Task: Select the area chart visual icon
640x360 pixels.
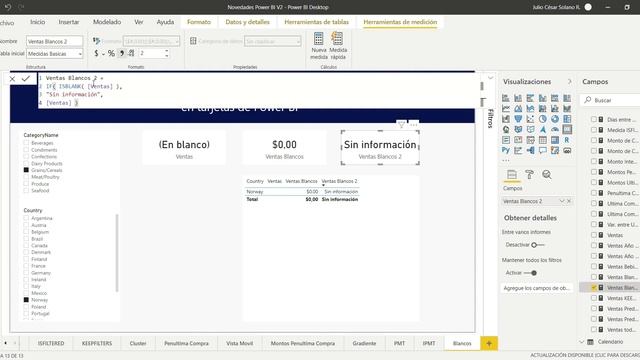Action: (518, 109)
